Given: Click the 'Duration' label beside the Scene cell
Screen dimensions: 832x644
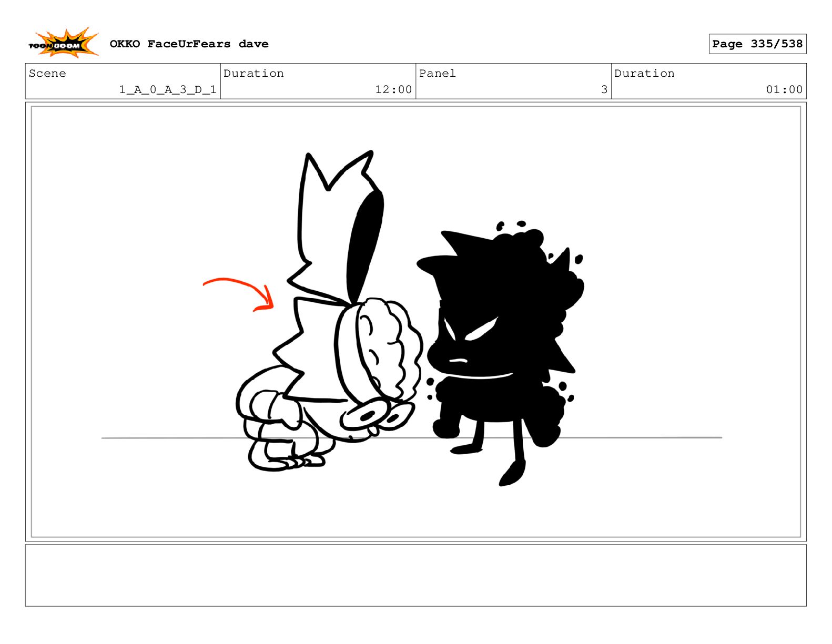Looking at the screenshot, I should pos(253,74).
